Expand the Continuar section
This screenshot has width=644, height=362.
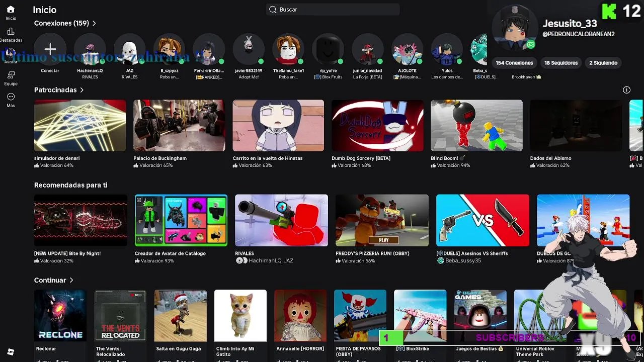54,280
